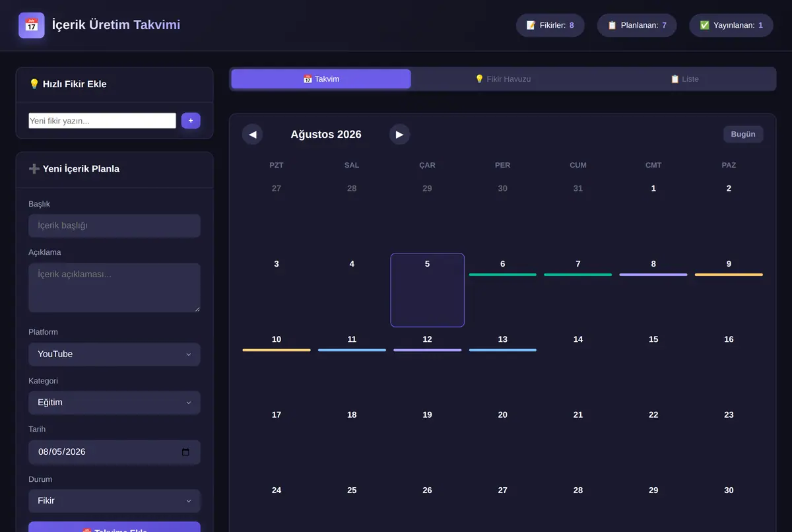Open the green event on day 7
The height and width of the screenshot is (532, 792).
(578, 275)
